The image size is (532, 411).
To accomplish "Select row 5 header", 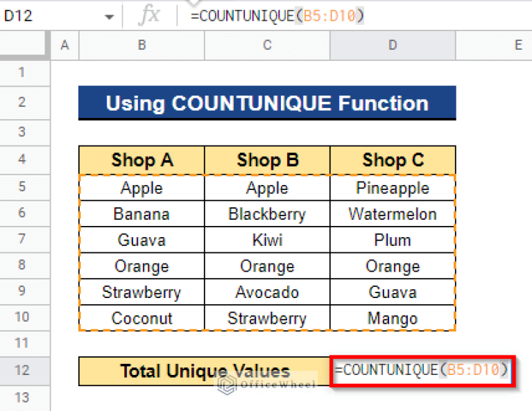I will [22, 188].
